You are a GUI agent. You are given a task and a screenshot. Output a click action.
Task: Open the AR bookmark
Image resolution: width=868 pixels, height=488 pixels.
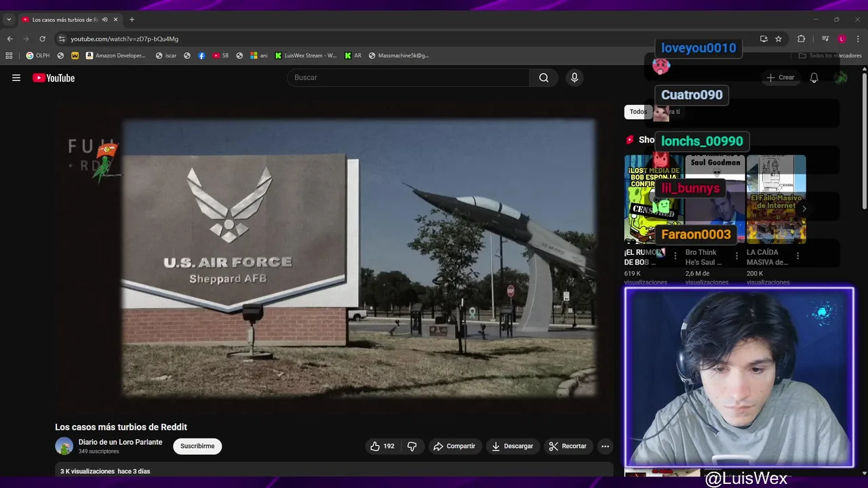tap(353, 56)
